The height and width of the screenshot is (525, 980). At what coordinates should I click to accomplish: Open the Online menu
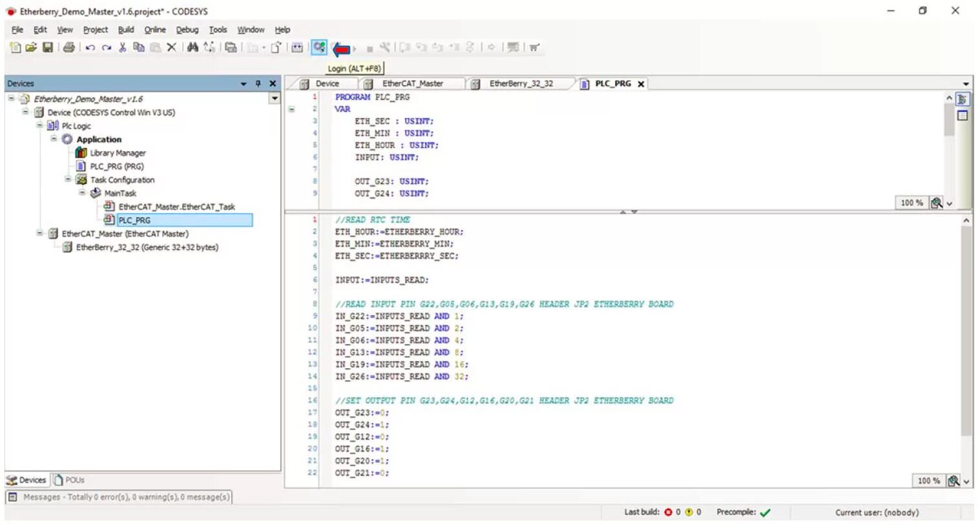click(155, 30)
